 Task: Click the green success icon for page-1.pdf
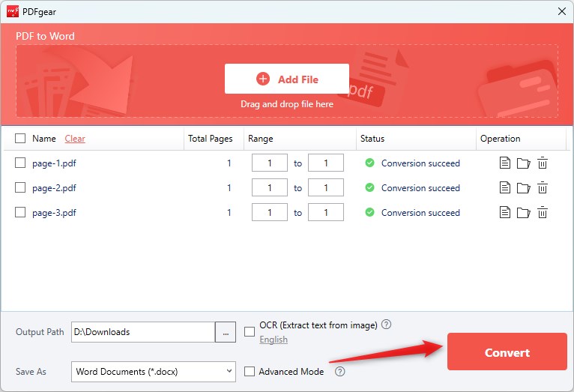369,163
